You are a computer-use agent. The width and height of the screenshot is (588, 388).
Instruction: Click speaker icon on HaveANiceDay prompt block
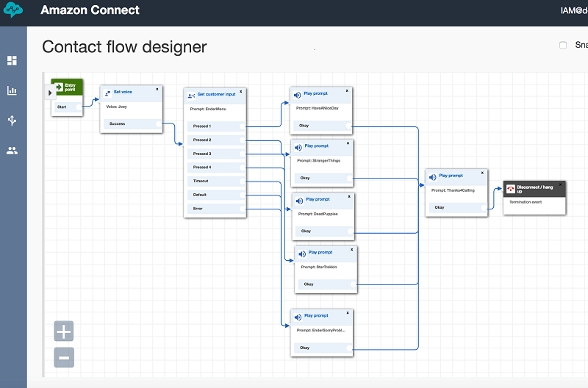(298, 96)
